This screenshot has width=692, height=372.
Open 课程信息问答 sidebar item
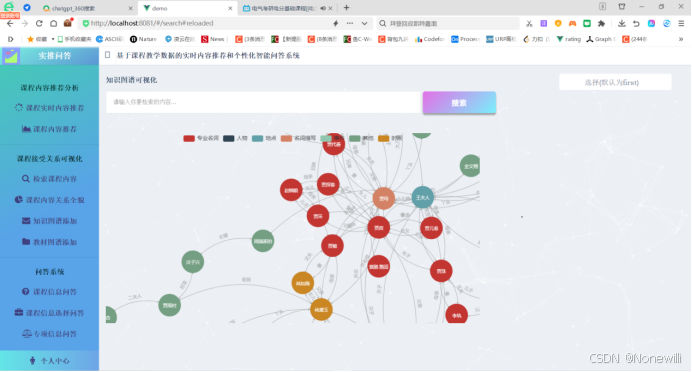[49, 292]
